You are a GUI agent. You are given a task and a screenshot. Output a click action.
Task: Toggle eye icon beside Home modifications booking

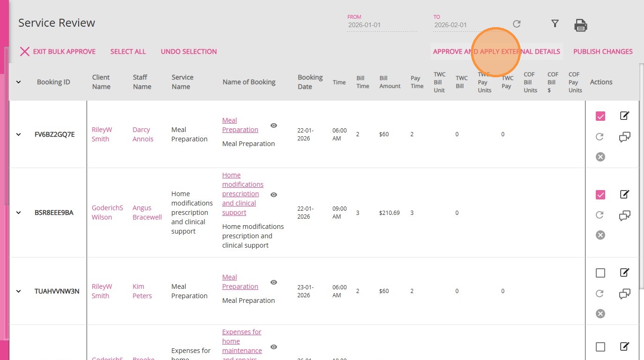click(274, 194)
